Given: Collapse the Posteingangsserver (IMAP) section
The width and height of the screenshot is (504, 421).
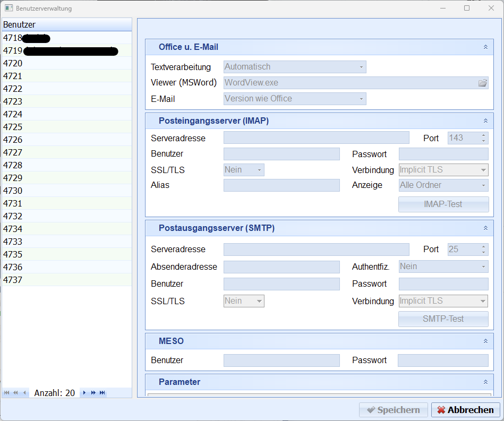Looking at the screenshot, I should click(x=485, y=121).
